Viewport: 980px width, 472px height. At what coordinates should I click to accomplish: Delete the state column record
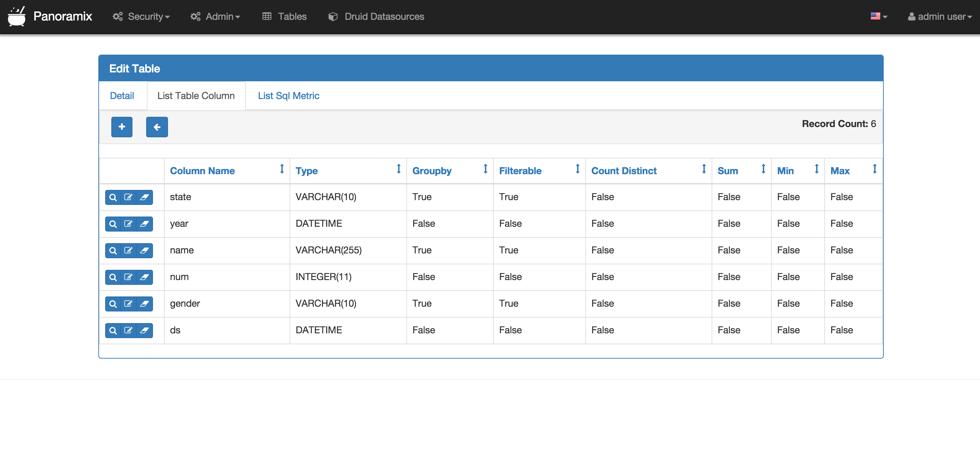[x=144, y=197]
